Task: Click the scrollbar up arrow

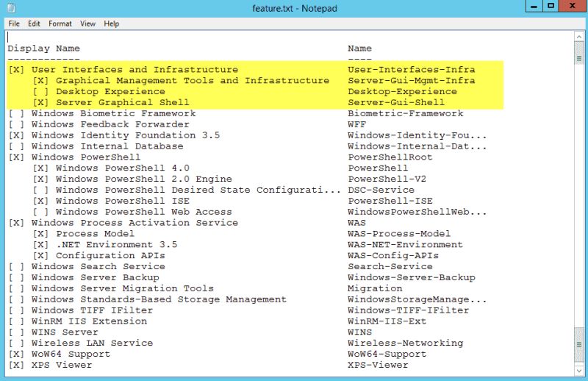Action: pyautogui.click(x=579, y=37)
